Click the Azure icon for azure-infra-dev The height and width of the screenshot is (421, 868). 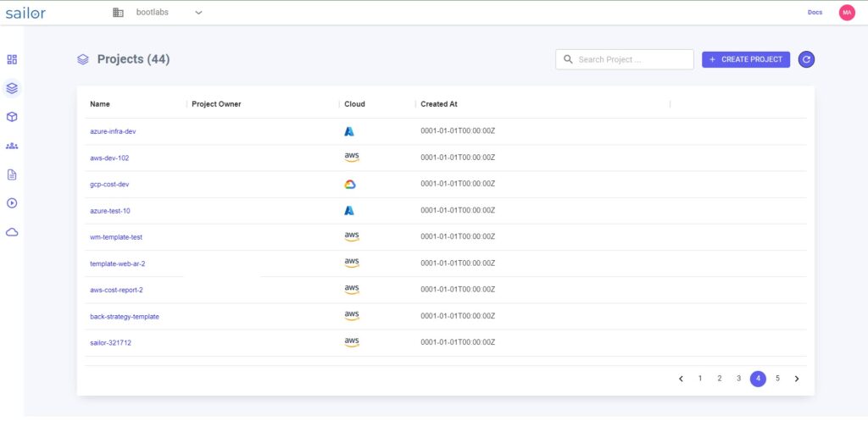coord(349,131)
